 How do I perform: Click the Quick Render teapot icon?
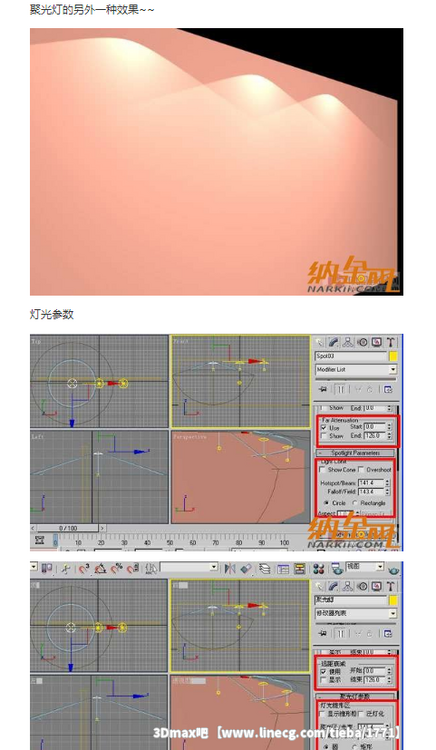point(394,569)
